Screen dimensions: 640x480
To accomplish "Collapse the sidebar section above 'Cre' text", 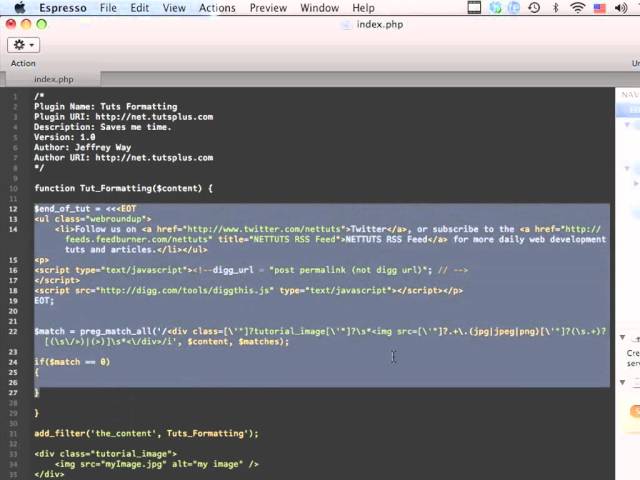I will click(x=622, y=337).
